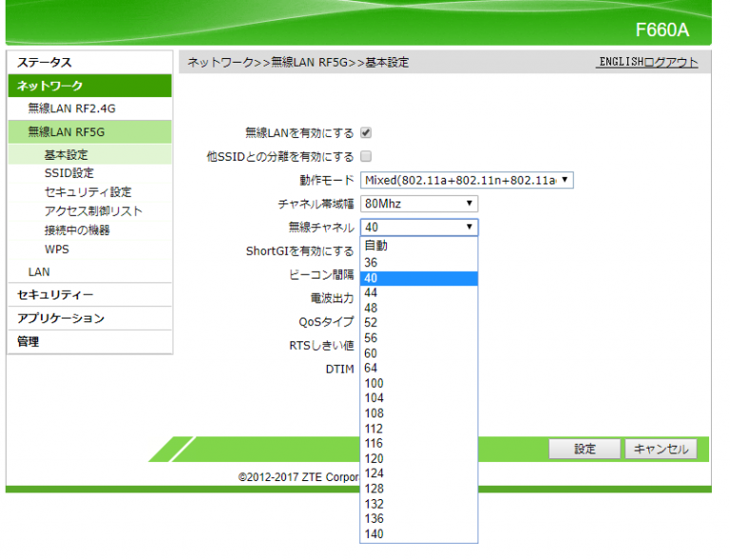Pick channel 48 from the list
This screenshot has width=730, height=560.
coord(418,308)
